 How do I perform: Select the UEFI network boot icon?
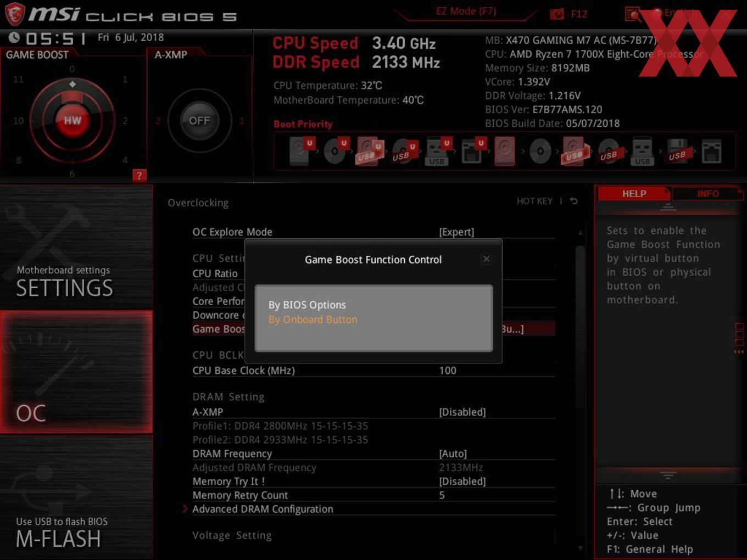click(x=472, y=151)
